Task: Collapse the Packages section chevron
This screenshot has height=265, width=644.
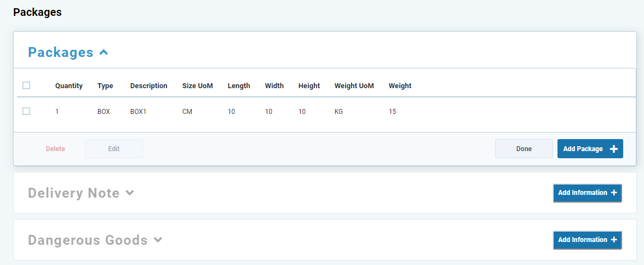Action: coord(104,53)
